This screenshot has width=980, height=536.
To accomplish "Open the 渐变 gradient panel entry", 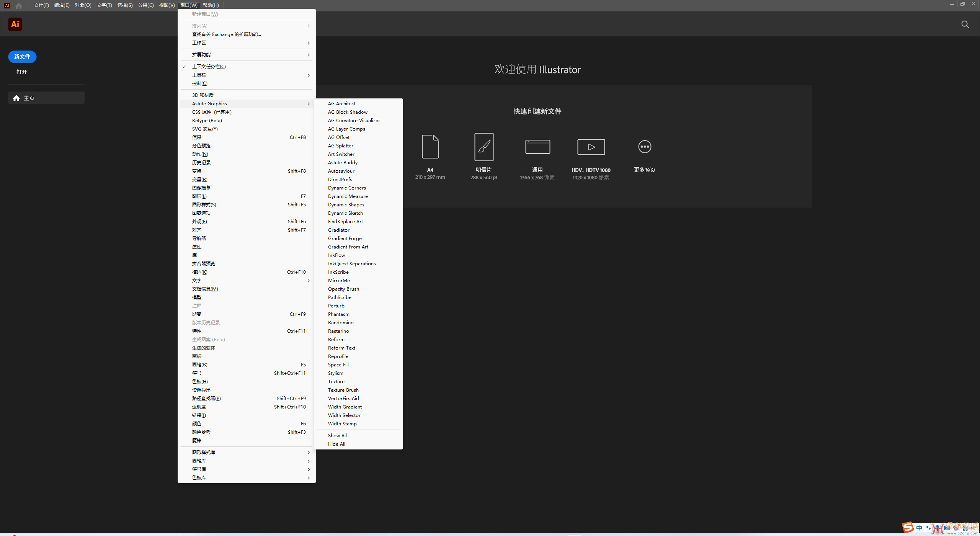I will pos(247,314).
